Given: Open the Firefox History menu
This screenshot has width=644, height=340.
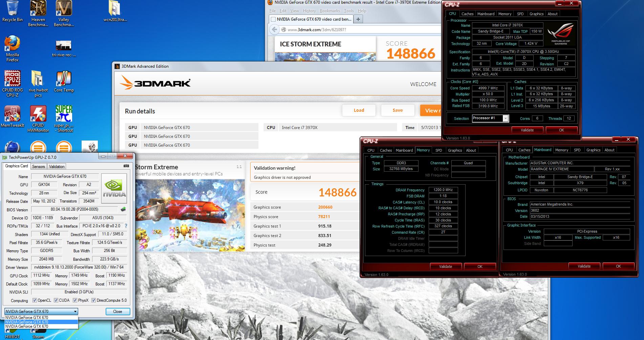Looking at the screenshot, I should [x=309, y=11].
